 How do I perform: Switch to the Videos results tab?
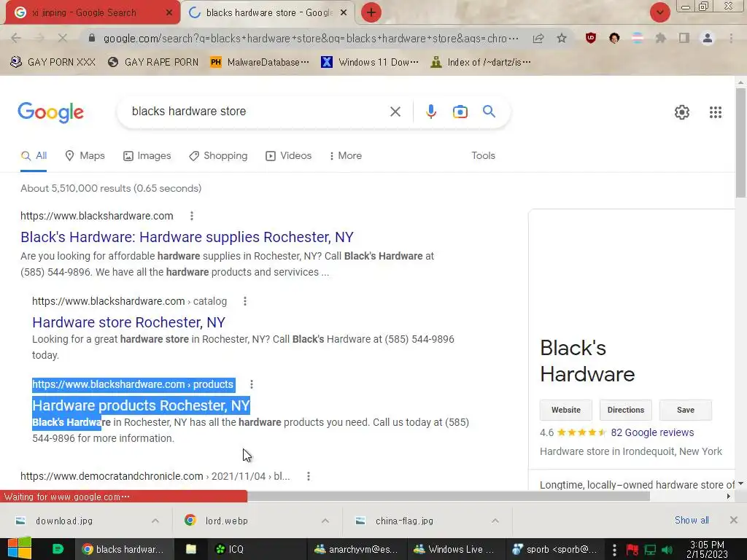[288, 156]
